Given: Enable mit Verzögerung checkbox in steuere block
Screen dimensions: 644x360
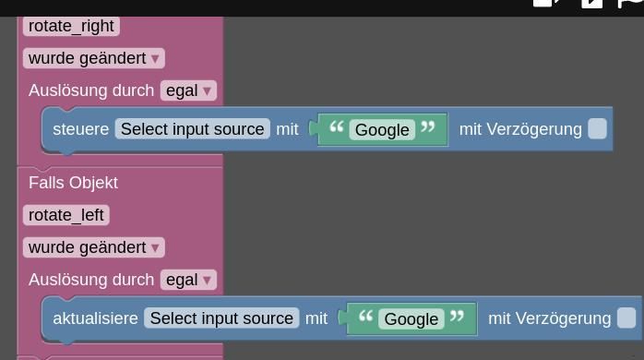Looking at the screenshot, I should coord(597,128).
